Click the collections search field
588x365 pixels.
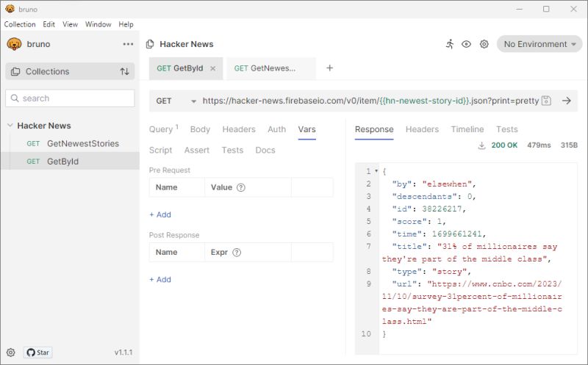click(x=70, y=98)
